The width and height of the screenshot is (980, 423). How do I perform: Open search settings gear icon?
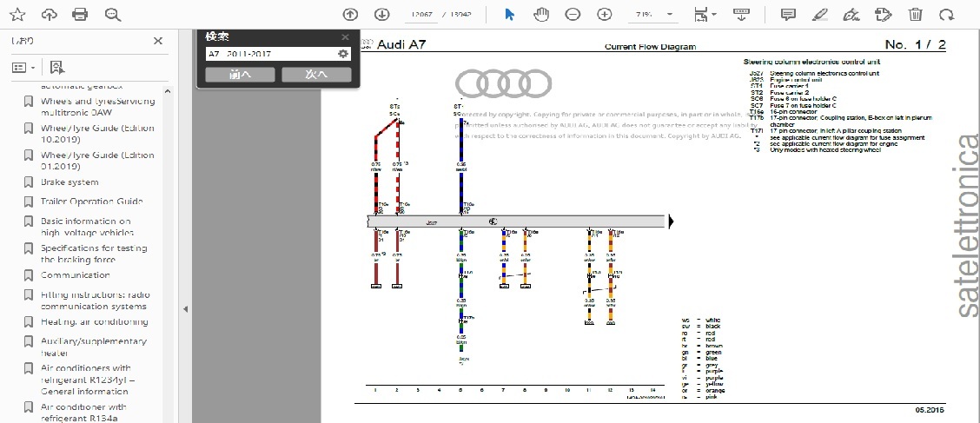point(342,55)
